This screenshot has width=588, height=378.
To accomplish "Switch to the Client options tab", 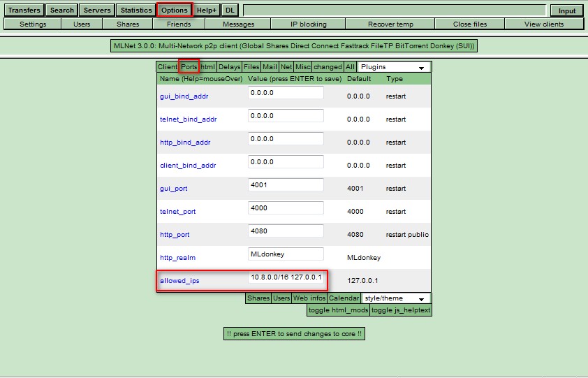I will [x=167, y=67].
